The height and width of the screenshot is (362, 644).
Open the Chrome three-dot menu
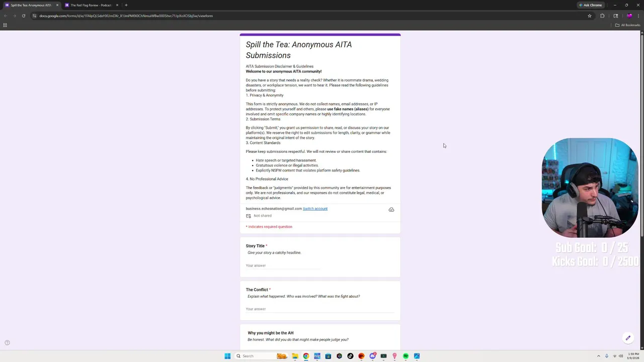(639, 16)
